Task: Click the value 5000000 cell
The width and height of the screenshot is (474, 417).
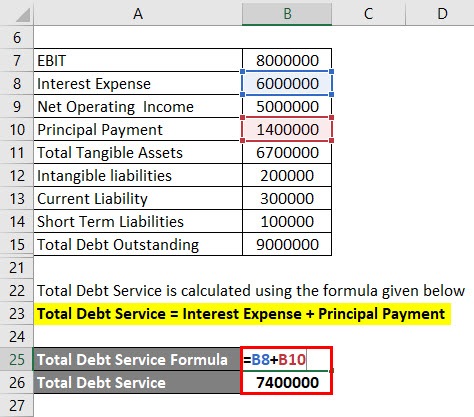Action: (x=287, y=106)
